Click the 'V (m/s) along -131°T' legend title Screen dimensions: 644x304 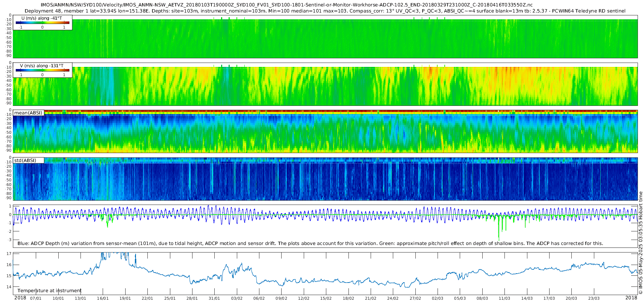42,66
